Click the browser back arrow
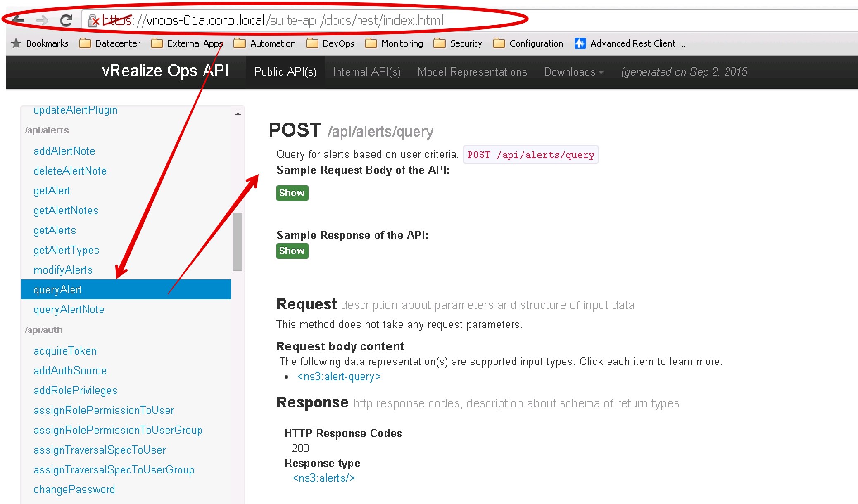 coord(18,20)
